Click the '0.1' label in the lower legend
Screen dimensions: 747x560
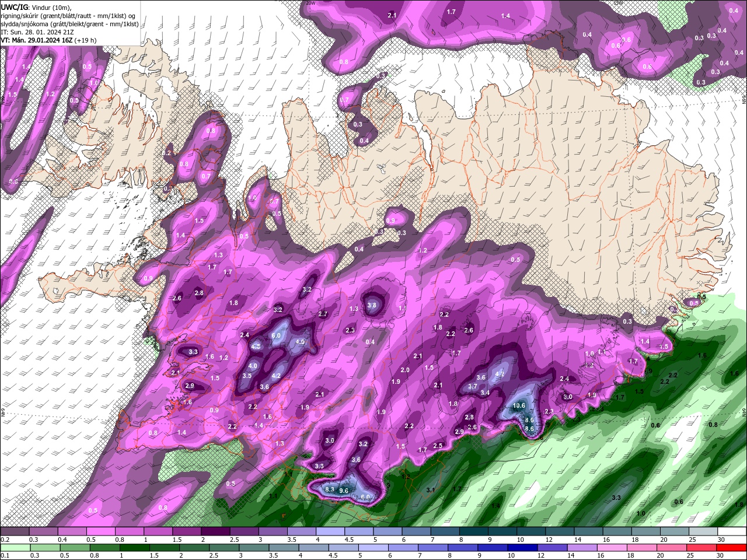[5, 556]
